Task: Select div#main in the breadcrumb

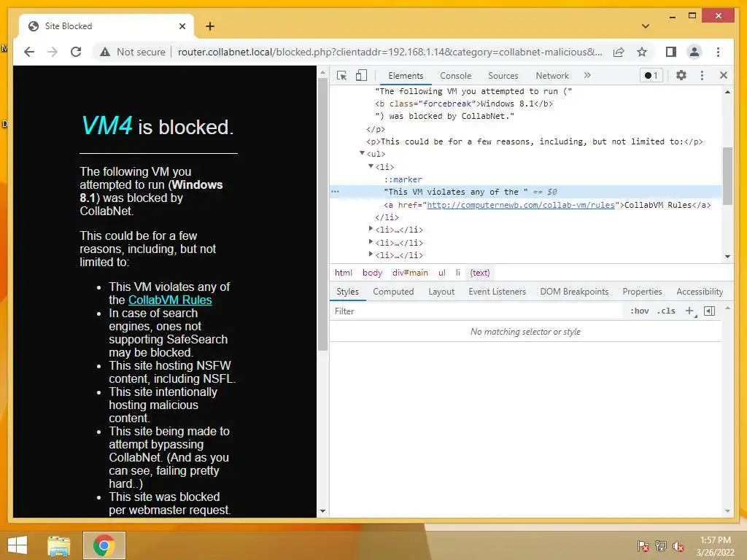Action: point(410,273)
